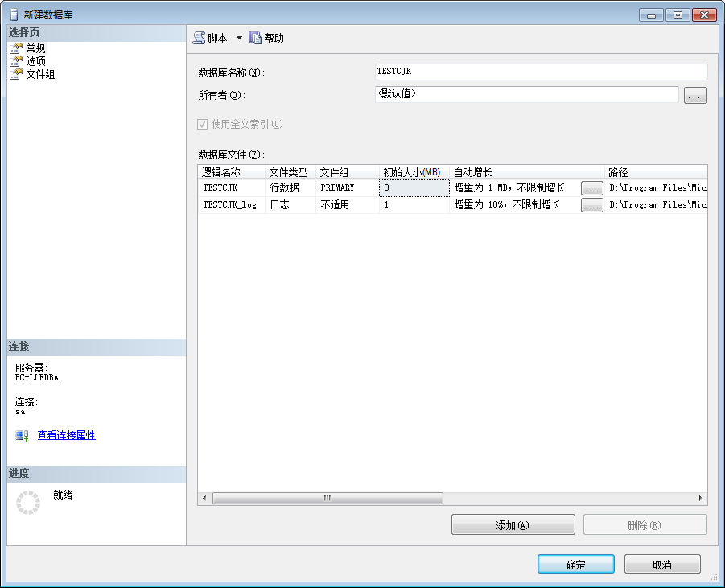Minimize the 新建数据库 window
725x588 pixels.
click(x=652, y=15)
